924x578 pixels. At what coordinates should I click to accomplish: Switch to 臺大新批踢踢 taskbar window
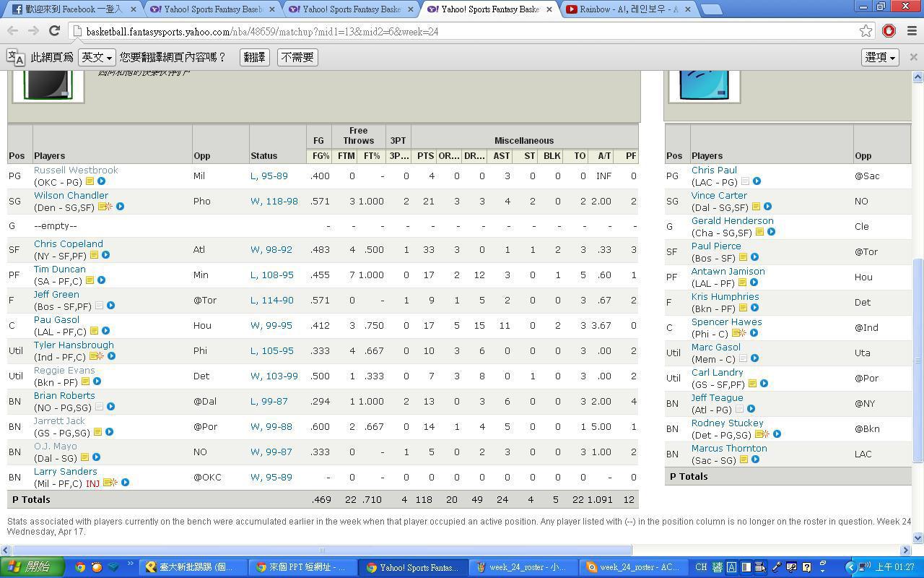click(193, 567)
